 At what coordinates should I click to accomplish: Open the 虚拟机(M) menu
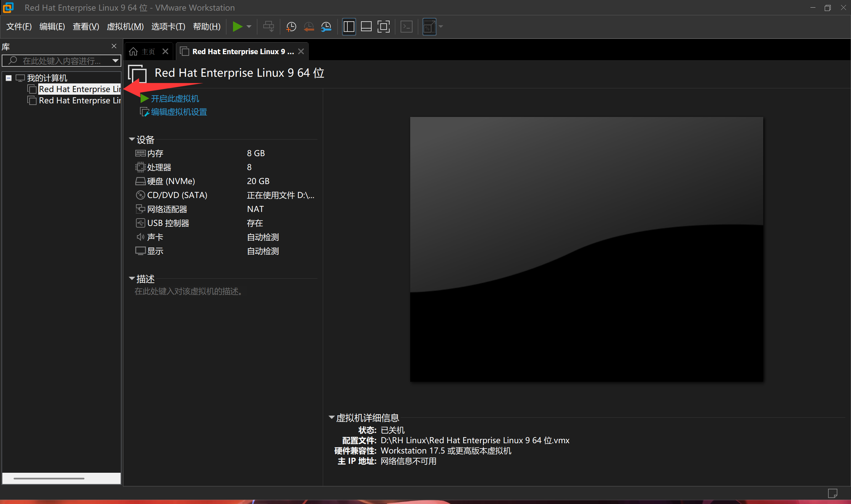(x=125, y=27)
